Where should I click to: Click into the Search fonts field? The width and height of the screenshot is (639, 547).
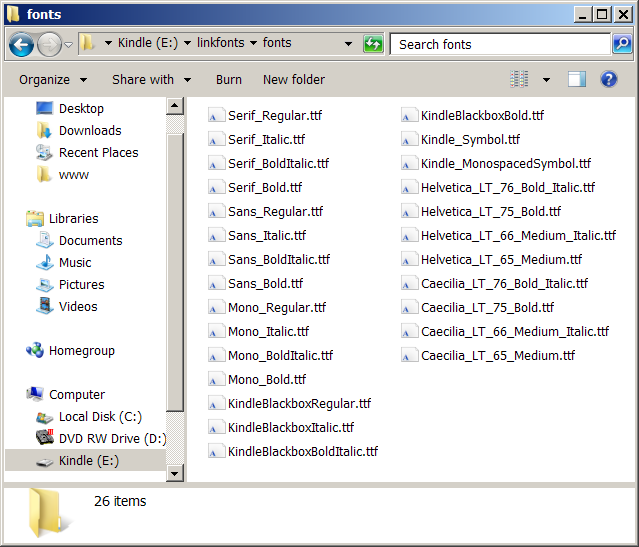tap(500, 44)
